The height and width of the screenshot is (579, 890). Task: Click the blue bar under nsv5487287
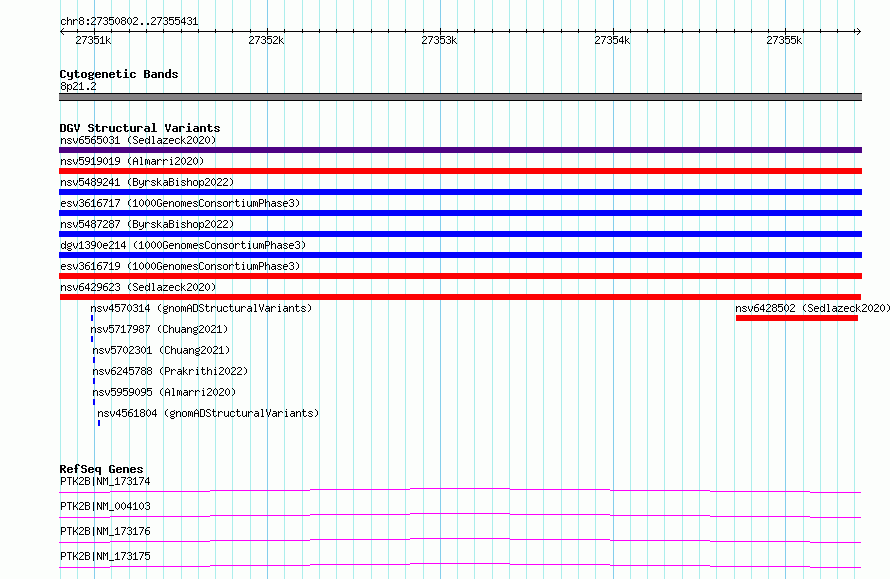(x=460, y=234)
